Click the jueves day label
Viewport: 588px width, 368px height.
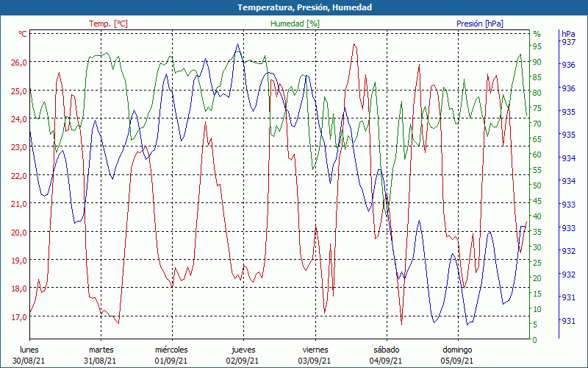243,350
